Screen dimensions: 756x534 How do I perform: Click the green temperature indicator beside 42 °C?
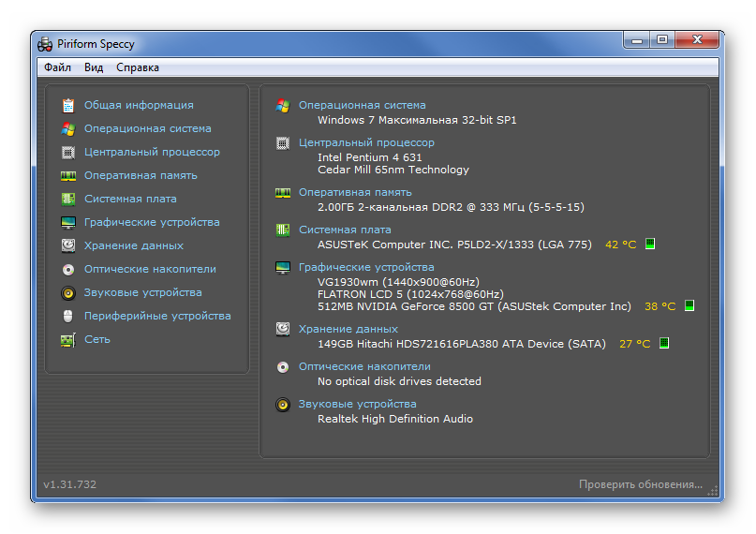(650, 245)
